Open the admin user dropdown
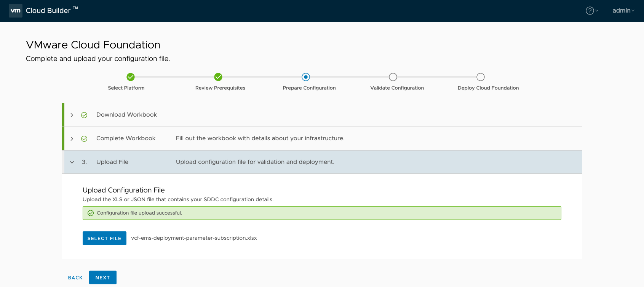The image size is (644, 287). click(x=623, y=11)
